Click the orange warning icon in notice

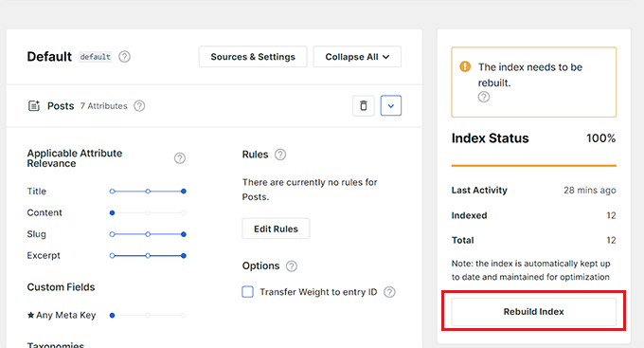click(x=465, y=66)
